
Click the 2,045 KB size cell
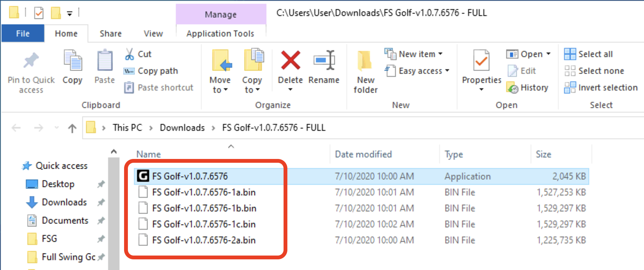point(569,176)
